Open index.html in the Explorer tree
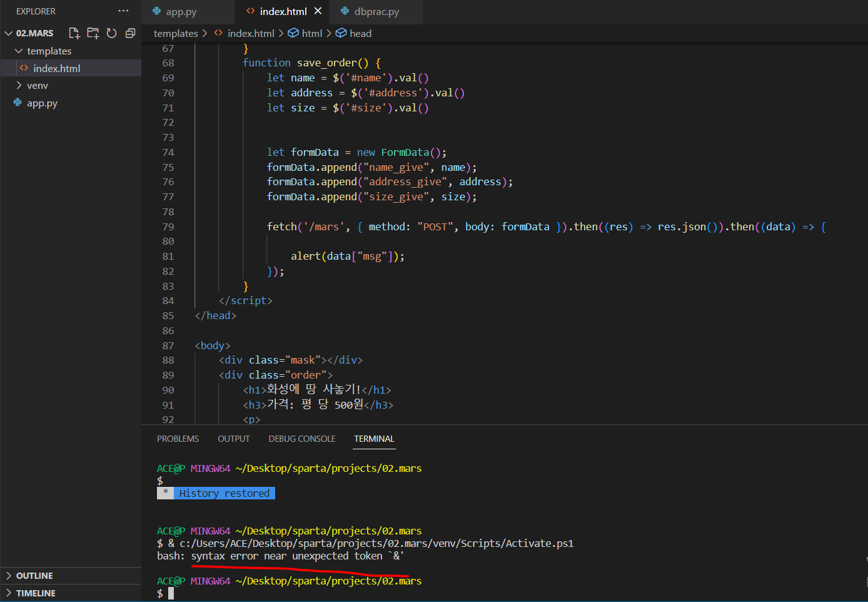This screenshot has width=868, height=602. (71, 68)
